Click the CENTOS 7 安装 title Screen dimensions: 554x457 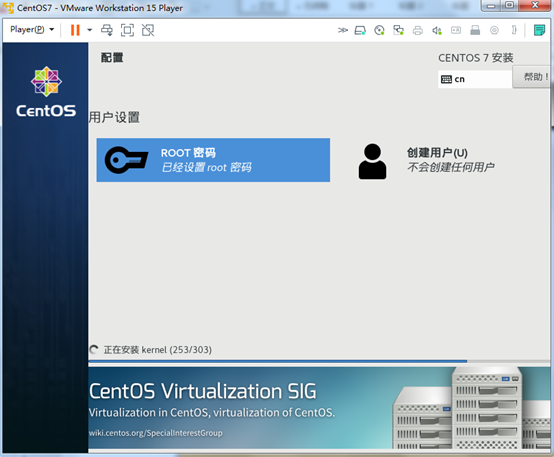coord(476,58)
